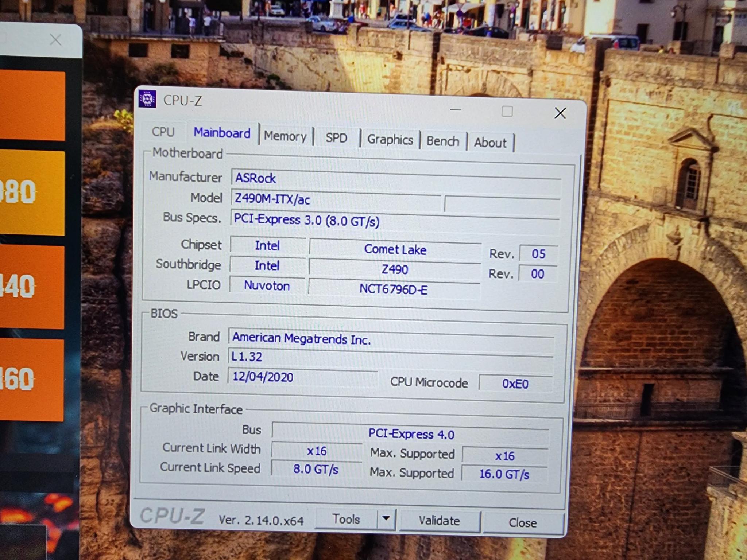Click the Intel southbridge vendor field
Viewport: 747px width, 560px height.
point(267,265)
